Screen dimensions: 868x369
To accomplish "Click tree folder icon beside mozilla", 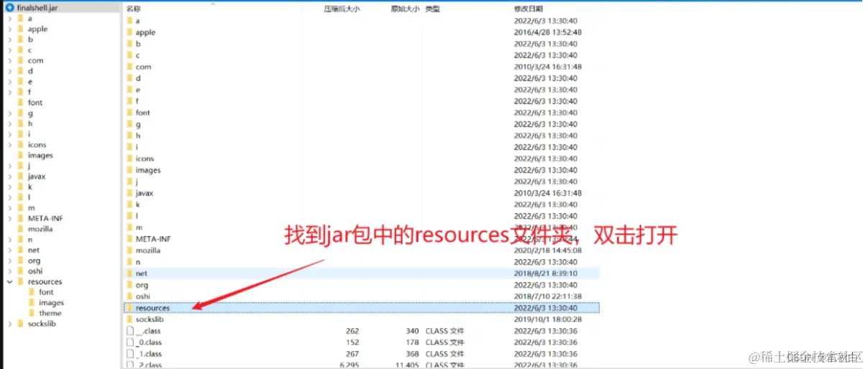I will pyautogui.click(x=21, y=229).
